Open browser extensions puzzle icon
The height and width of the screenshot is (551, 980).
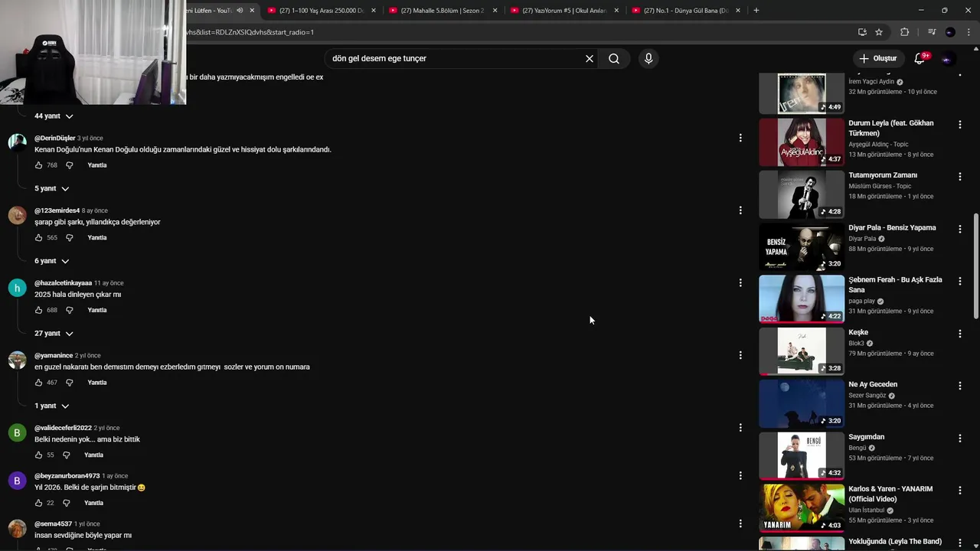904,32
